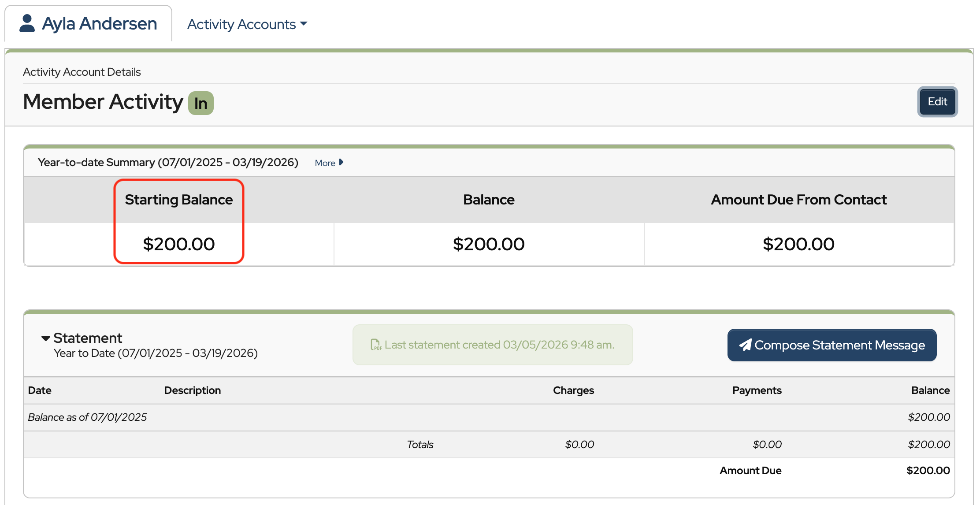Click the arrow icon next to More
Image resolution: width=980 pixels, height=505 pixels.
point(341,163)
